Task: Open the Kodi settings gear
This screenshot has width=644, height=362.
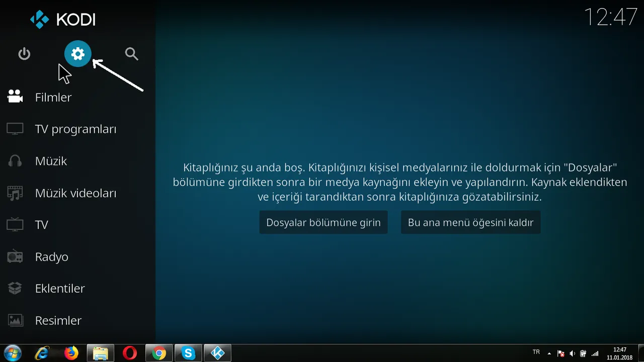Action: [78, 54]
